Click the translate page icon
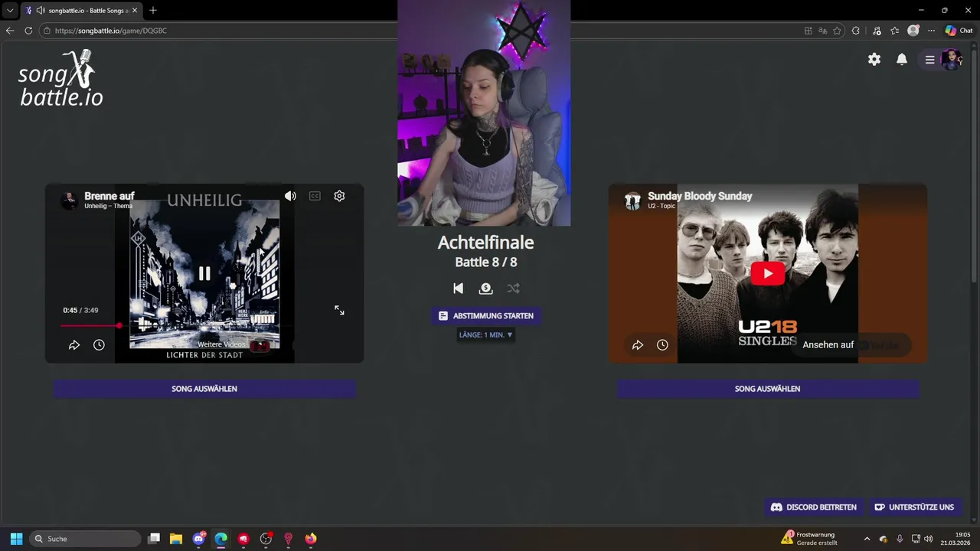 823,31
